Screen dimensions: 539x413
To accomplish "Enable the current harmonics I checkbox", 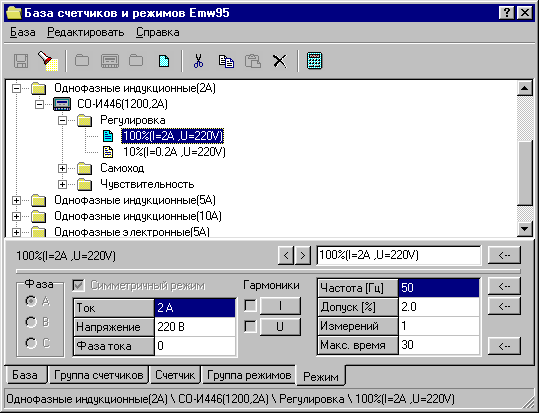I will (250, 305).
